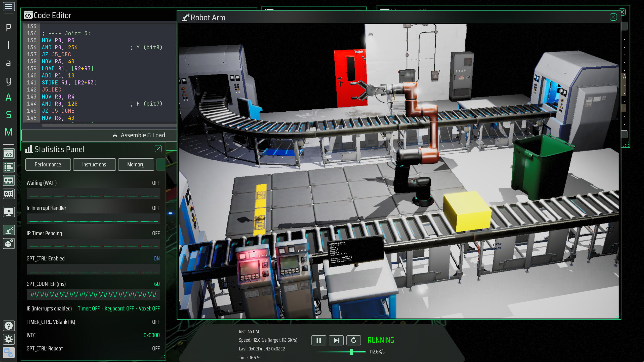Viewport: 644px width, 362px height.
Task: Restart the program with reset button
Action: click(353, 340)
